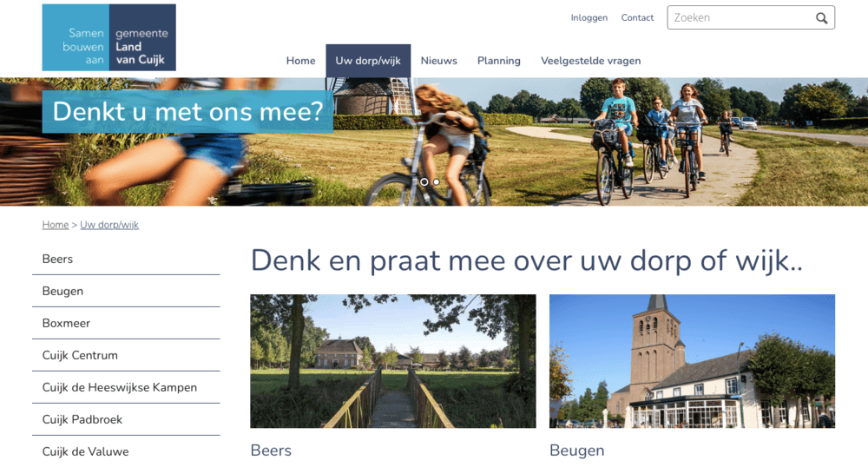Open the Planning menu item
The height and width of the screenshot is (467, 868).
point(499,61)
